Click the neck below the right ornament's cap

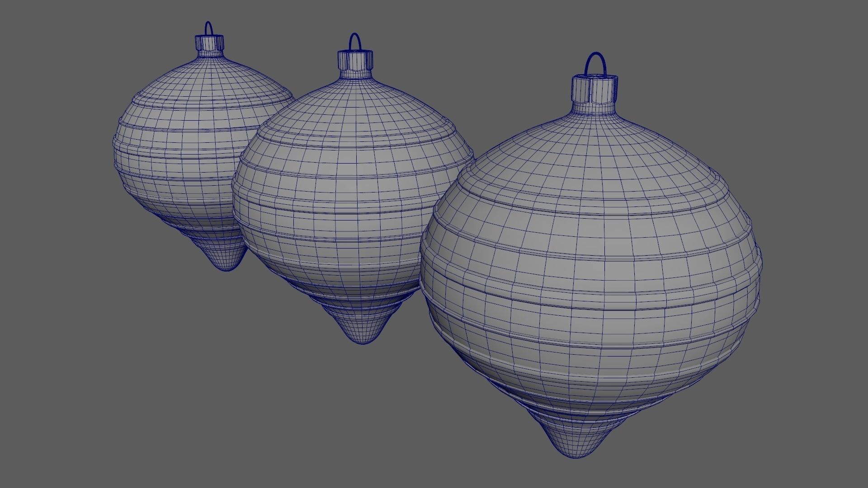tap(594, 108)
